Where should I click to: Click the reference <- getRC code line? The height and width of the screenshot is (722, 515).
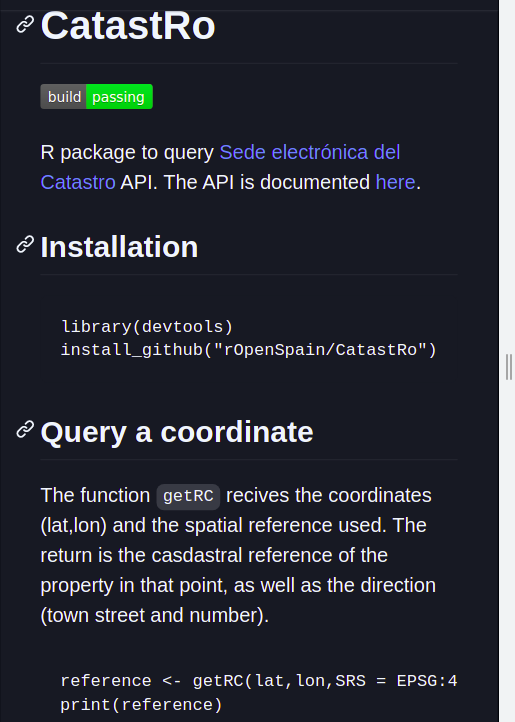(259, 681)
